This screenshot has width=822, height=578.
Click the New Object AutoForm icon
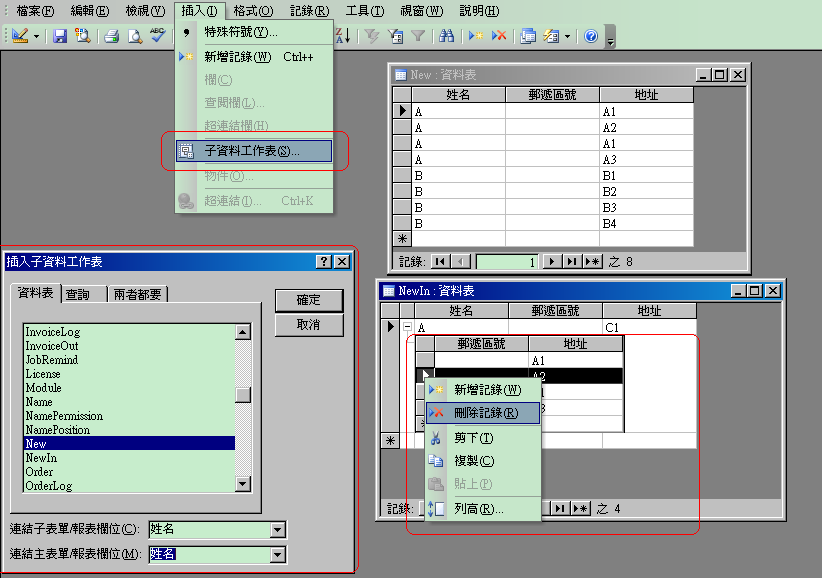click(551, 36)
